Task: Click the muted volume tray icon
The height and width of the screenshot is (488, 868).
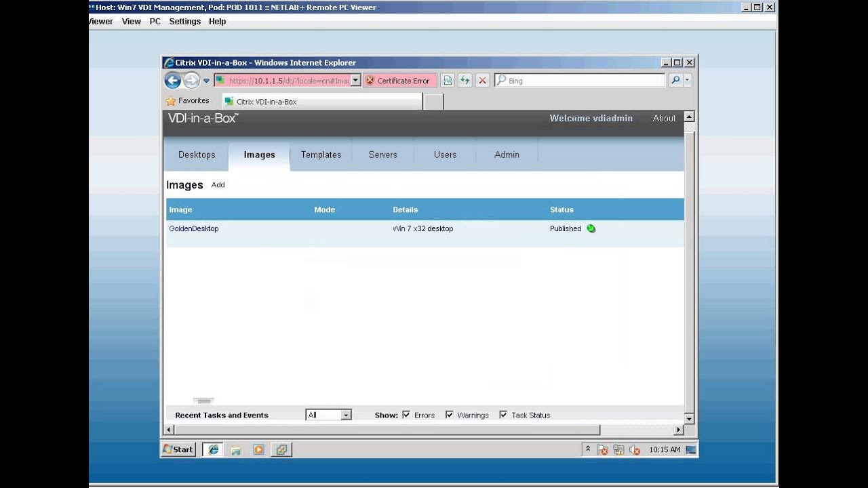Action: pyautogui.click(x=635, y=449)
